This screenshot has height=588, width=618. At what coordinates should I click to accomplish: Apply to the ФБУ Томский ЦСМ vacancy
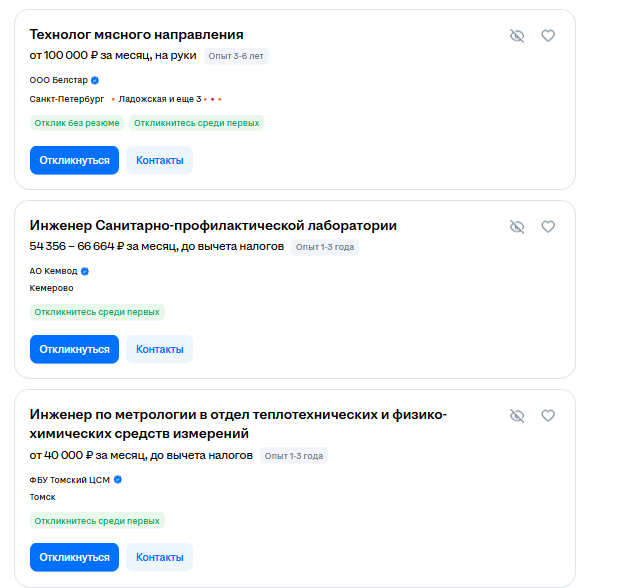click(x=74, y=557)
